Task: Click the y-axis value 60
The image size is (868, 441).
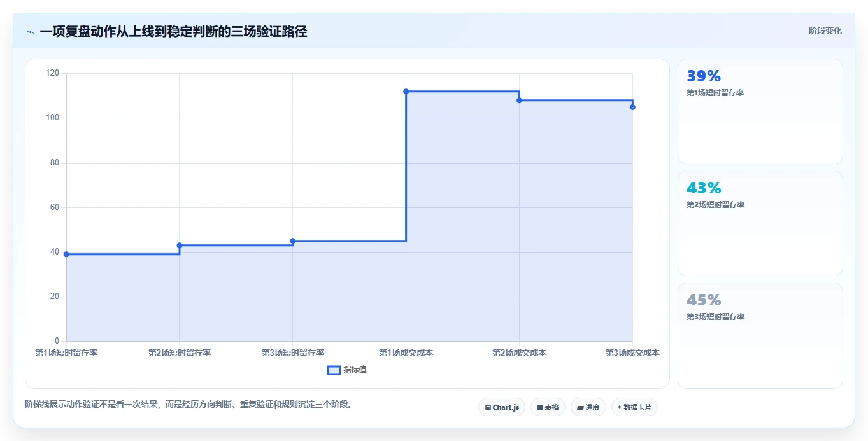Action: [55, 207]
